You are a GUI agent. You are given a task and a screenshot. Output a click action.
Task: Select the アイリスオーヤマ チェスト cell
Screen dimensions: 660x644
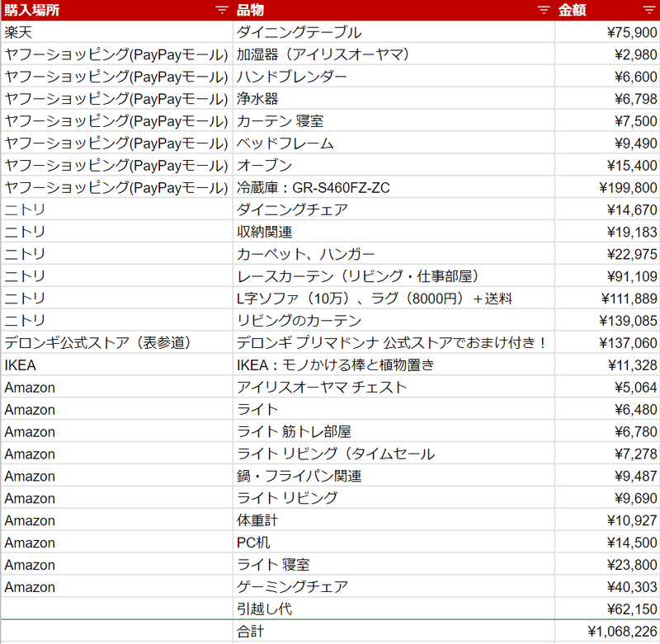click(394, 387)
